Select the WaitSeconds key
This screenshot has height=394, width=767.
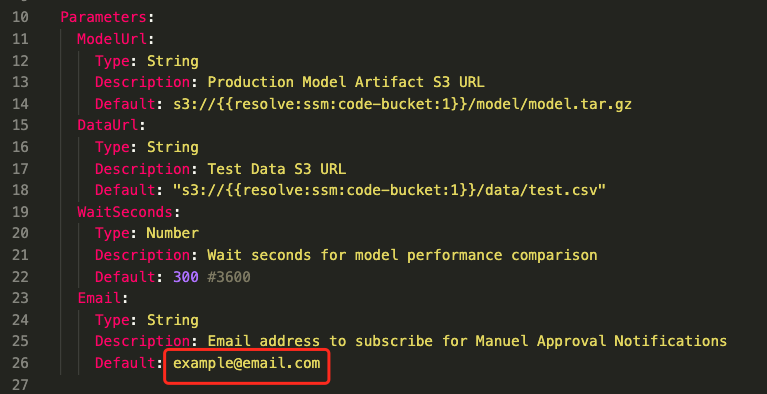pyautogui.click(x=125, y=212)
